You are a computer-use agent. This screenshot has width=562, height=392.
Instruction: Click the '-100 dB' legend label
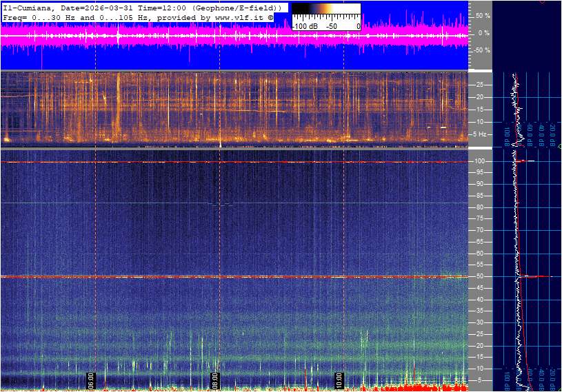305,26
